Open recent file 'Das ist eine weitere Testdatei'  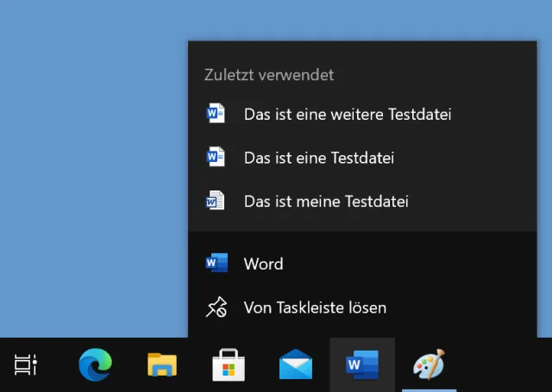tap(362, 115)
